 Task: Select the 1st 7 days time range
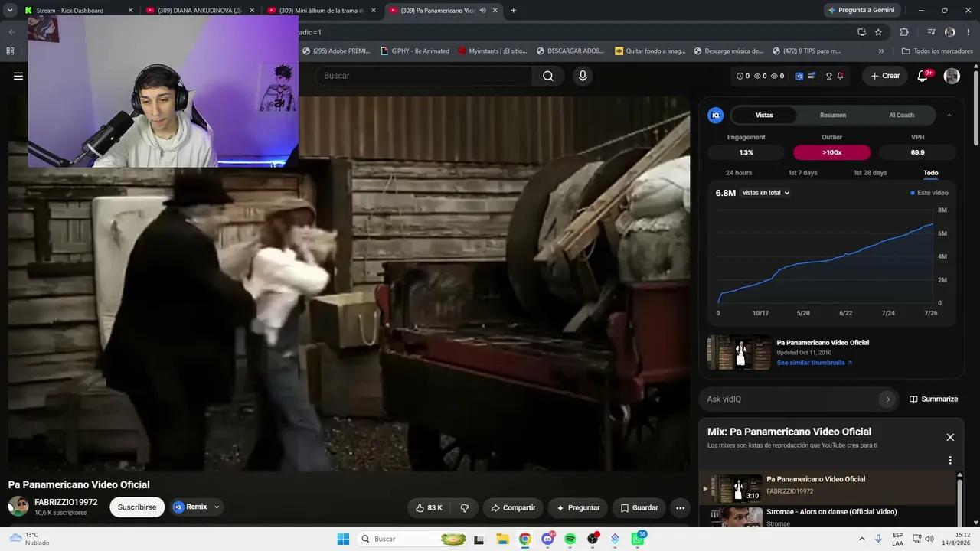tap(803, 173)
